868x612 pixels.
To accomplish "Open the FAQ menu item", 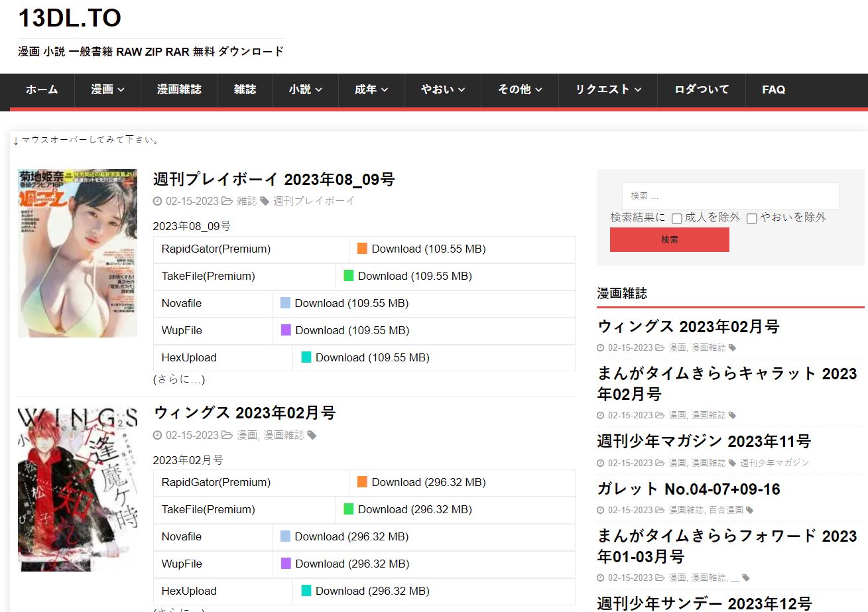I will (774, 90).
